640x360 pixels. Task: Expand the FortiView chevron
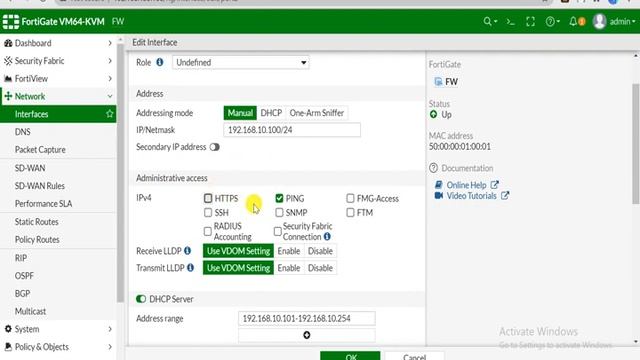click(x=110, y=78)
